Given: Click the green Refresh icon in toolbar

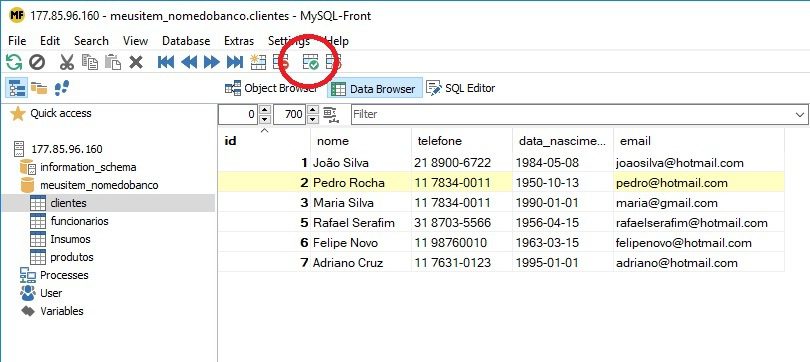Looking at the screenshot, I should [x=14, y=62].
